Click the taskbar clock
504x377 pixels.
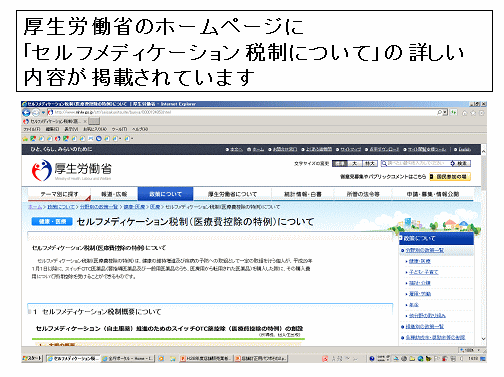click(x=473, y=359)
